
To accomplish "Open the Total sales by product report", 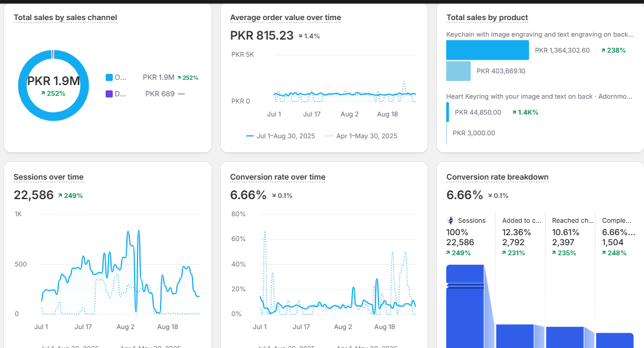I will point(487,18).
